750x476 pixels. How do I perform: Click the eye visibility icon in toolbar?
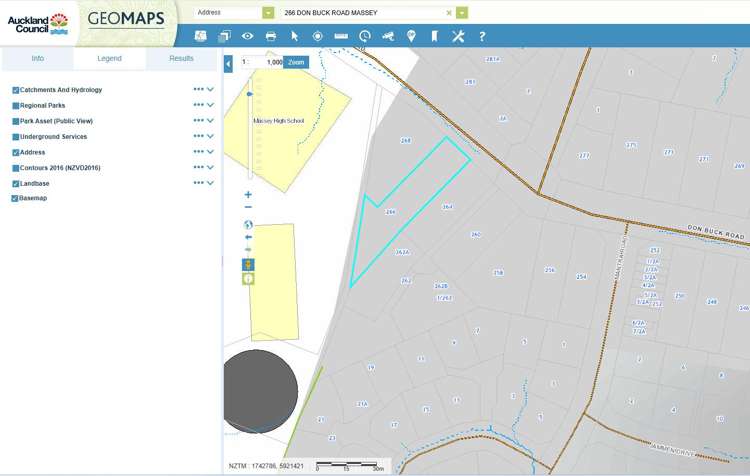(247, 36)
